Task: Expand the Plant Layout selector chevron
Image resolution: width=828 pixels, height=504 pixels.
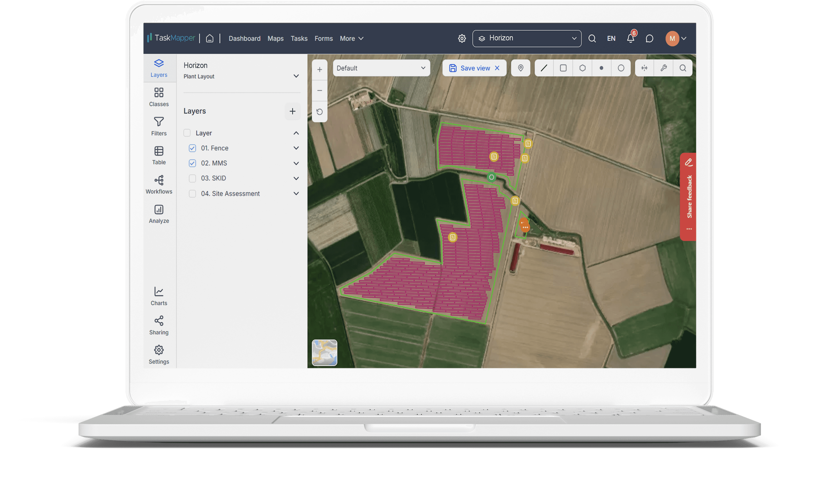Action: 296,76
